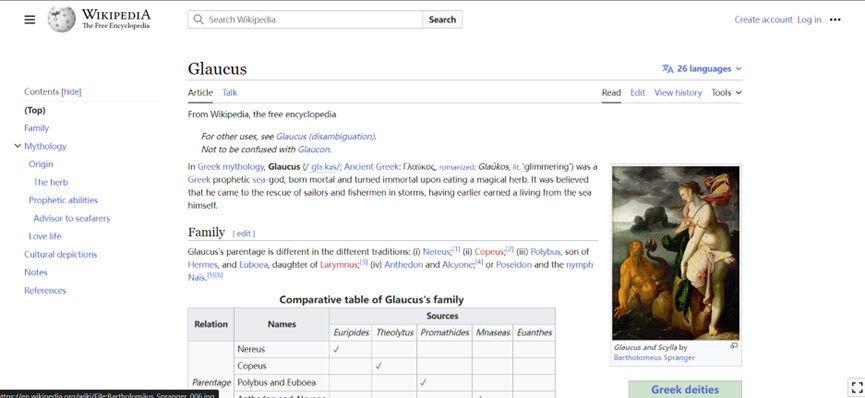Open the Euboea link
Viewport: 865px width, 398px height.
click(x=253, y=265)
